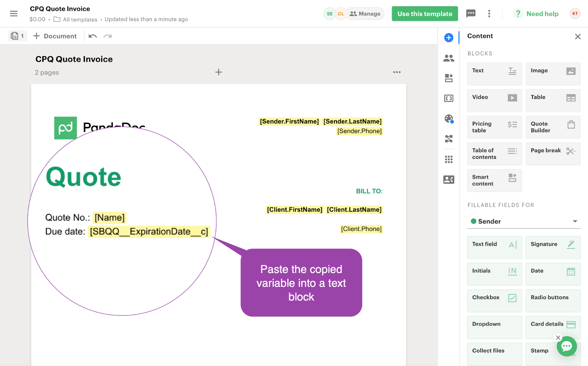Open the Workflow icon in sidebar
The width and height of the screenshot is (588, 366).
[449, 139]
